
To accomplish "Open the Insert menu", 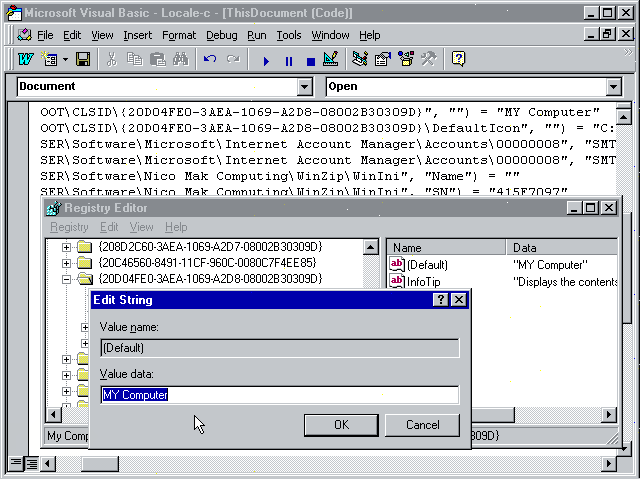I will [x=138, y=36].
